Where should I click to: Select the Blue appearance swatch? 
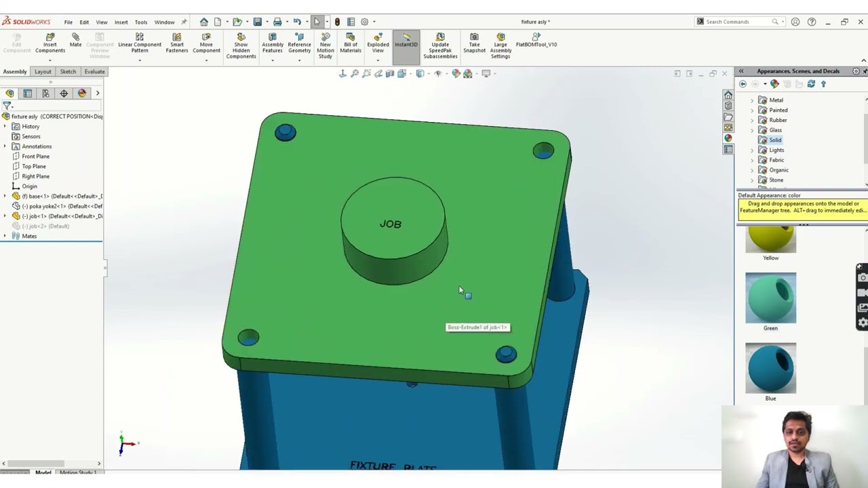(771, 368)
